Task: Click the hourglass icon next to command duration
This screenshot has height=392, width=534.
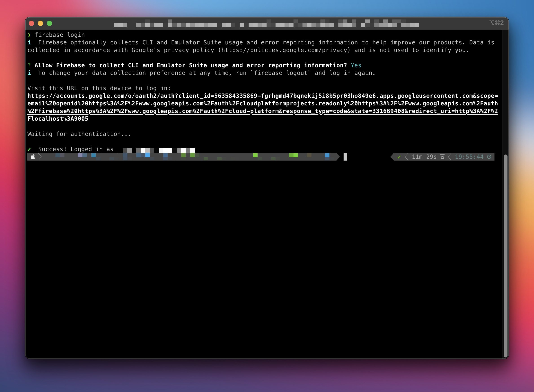Action: tap(442, 157)
